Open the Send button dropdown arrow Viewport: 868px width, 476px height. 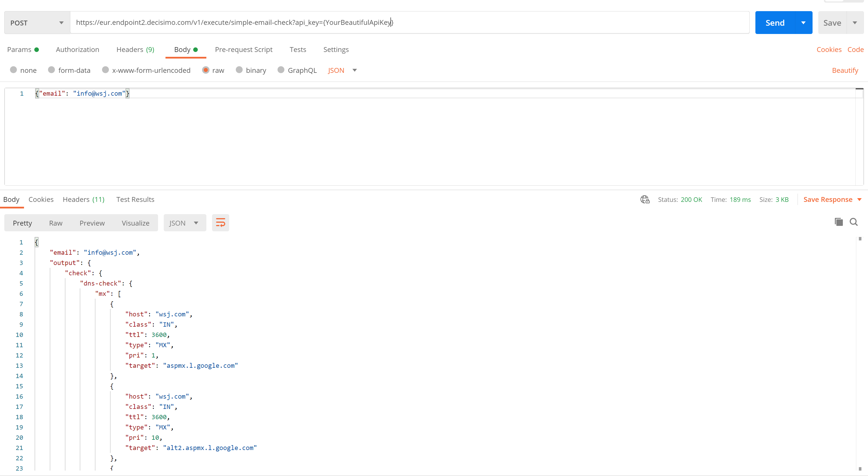coord(803,23)
